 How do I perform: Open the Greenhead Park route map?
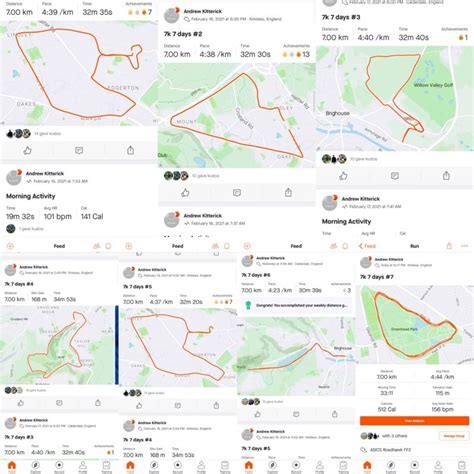(x=414, y=324)
